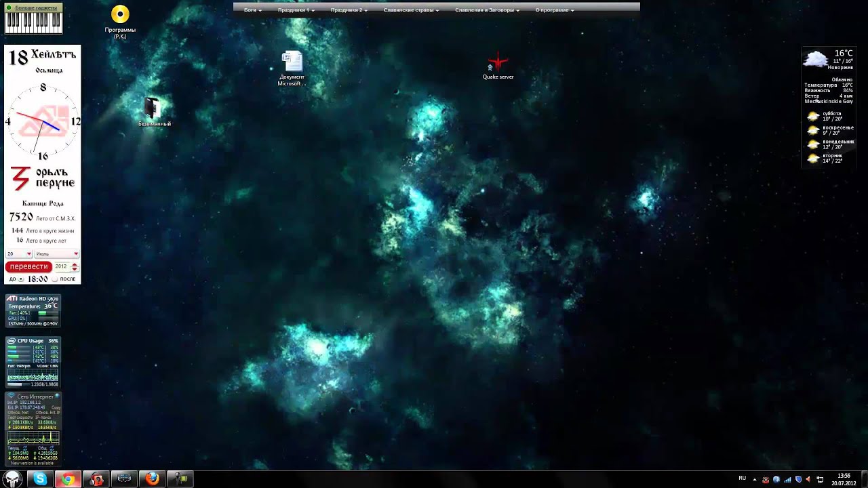Adjust the year 2012 stepper
This screenshot has height=488, width=868.
pos(75,267)
